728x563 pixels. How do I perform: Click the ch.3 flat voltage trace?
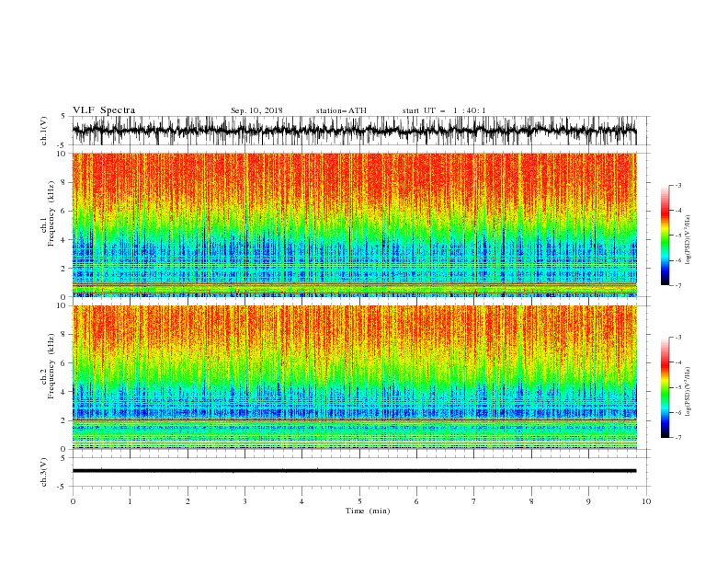pyautogui.click(x=354, y=471)
